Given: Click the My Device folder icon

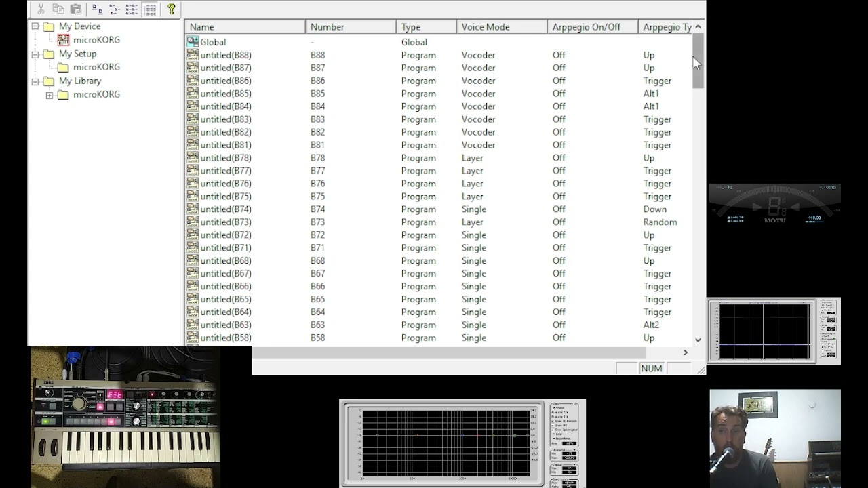Looking at the screenshot, I should [49, 26].
